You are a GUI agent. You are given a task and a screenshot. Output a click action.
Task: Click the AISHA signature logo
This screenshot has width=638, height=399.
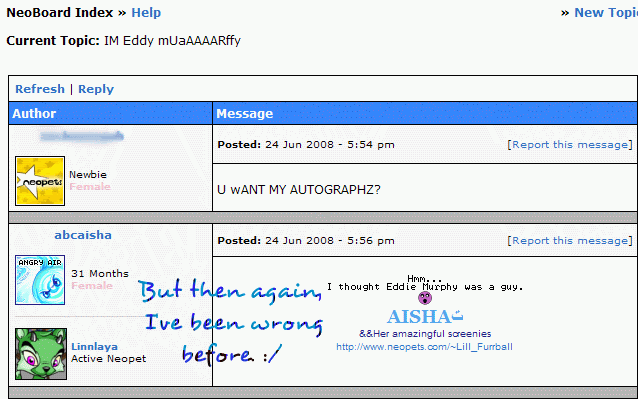425,316
